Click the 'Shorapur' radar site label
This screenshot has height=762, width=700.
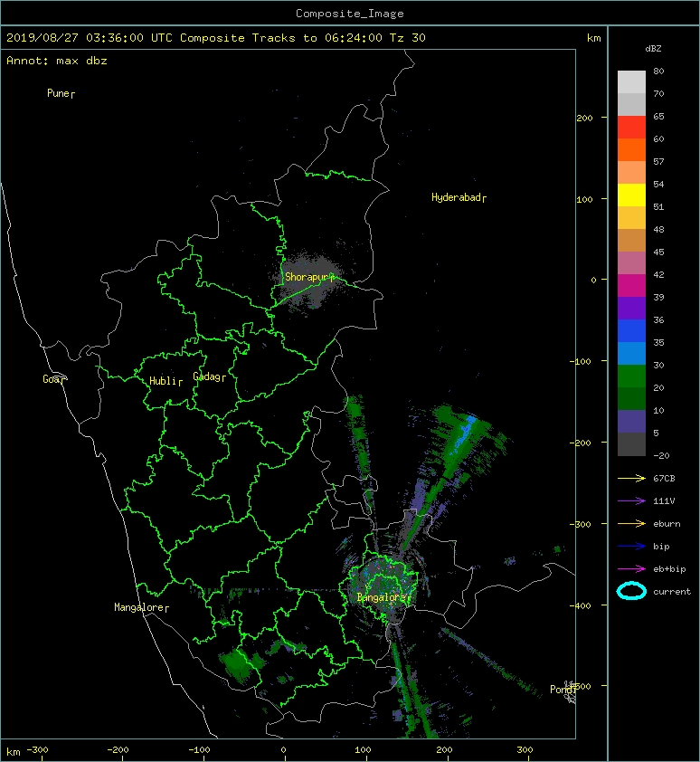point(307,277)
